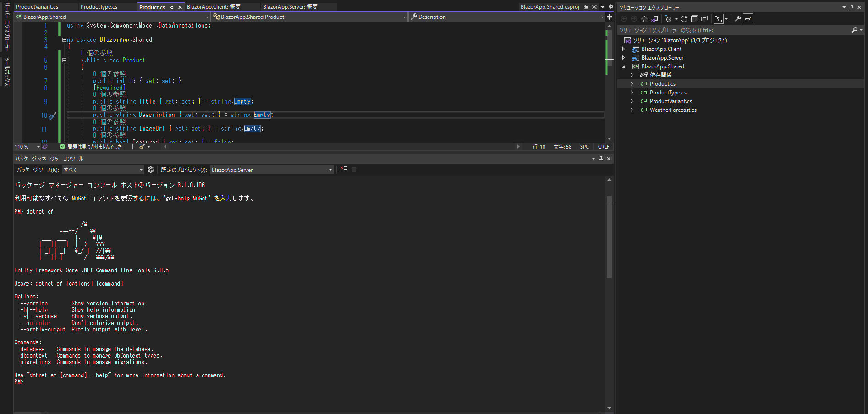Close the BlazorApp.Shared.csproj preview tab
Screen dimensions: 868x414
(x=594, y=7)
